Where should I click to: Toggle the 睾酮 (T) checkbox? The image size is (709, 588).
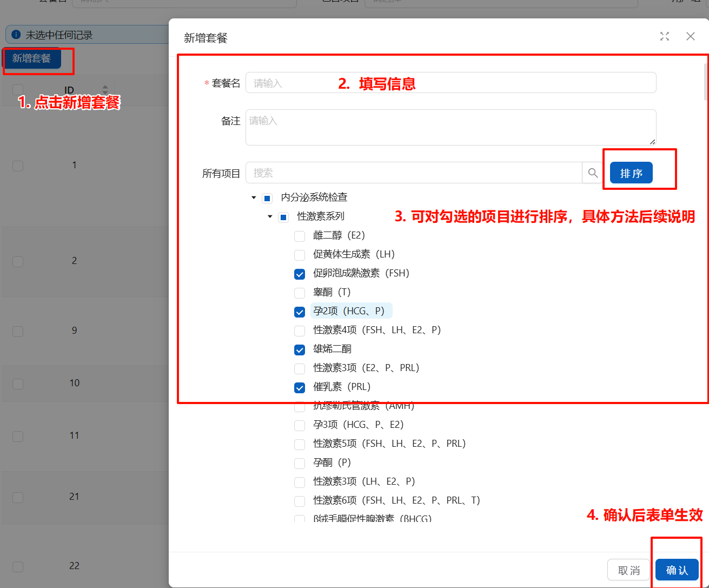(x=300, y=293)
